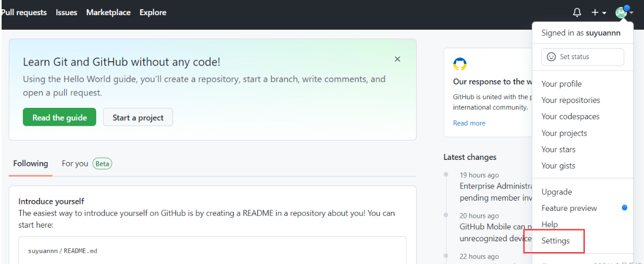Click 'Our response to the w' heading
644x264 pixels.
tap(493, 82)
